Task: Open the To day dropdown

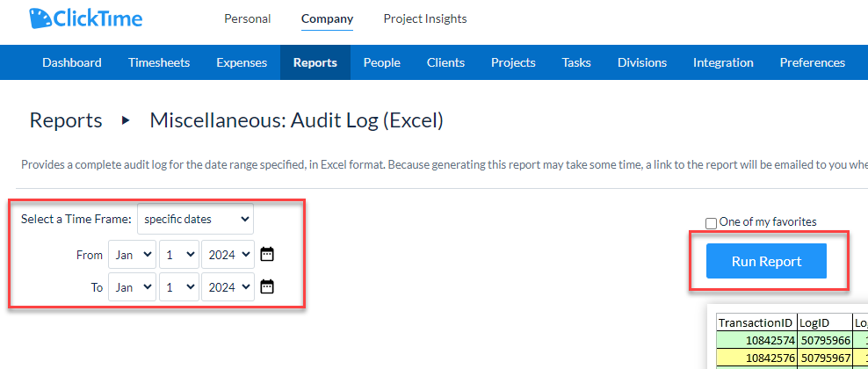Action: tap(179, 286)
